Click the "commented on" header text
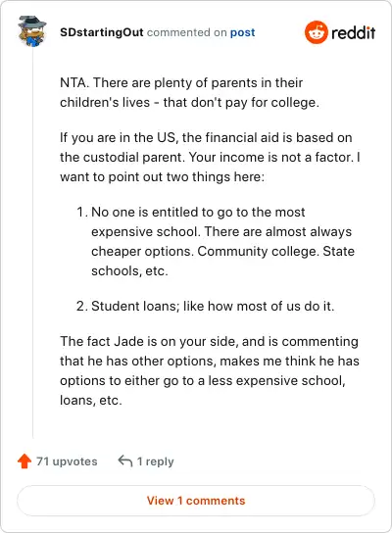This screenshot has width=392, height=533. click(186, 32)
